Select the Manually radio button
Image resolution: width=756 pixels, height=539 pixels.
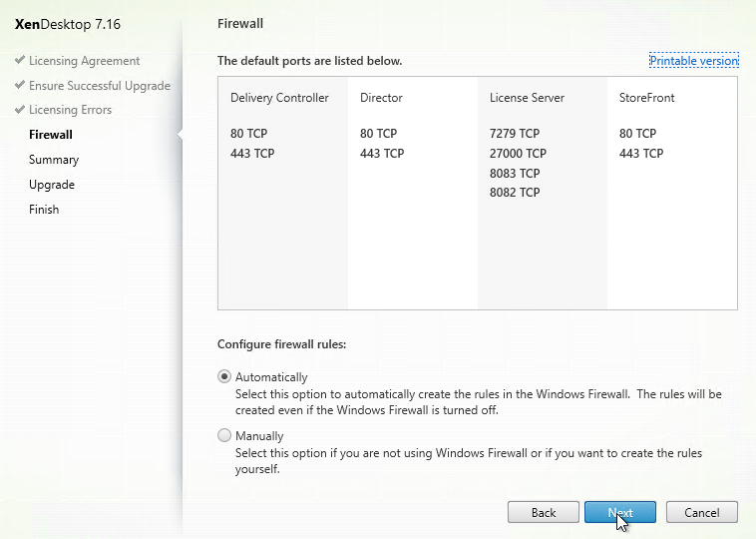point(224,435)
